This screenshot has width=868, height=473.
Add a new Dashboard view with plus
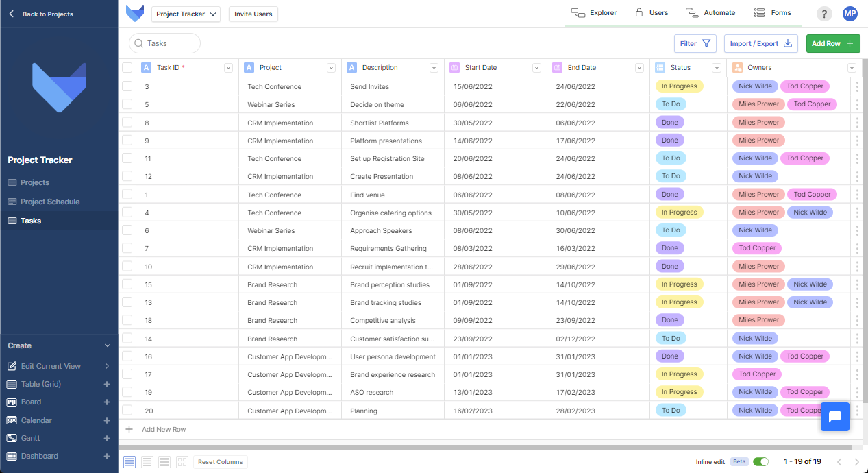coord(106,457)
